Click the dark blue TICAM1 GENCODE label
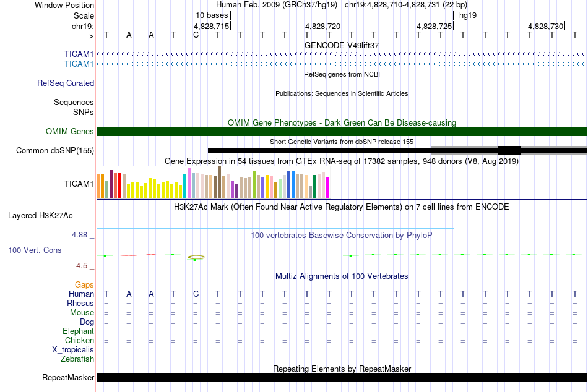This screenshot has height=392, width=588. [79, 54]
